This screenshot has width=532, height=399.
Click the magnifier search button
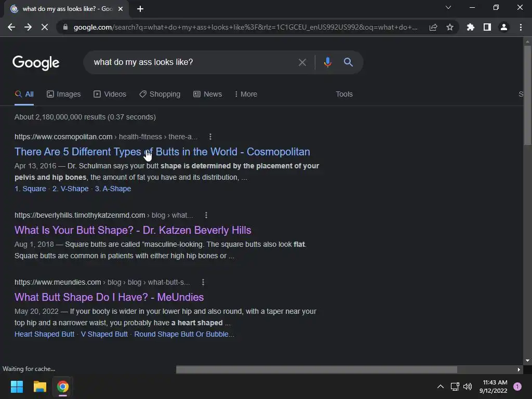click(x=348, y=62)
